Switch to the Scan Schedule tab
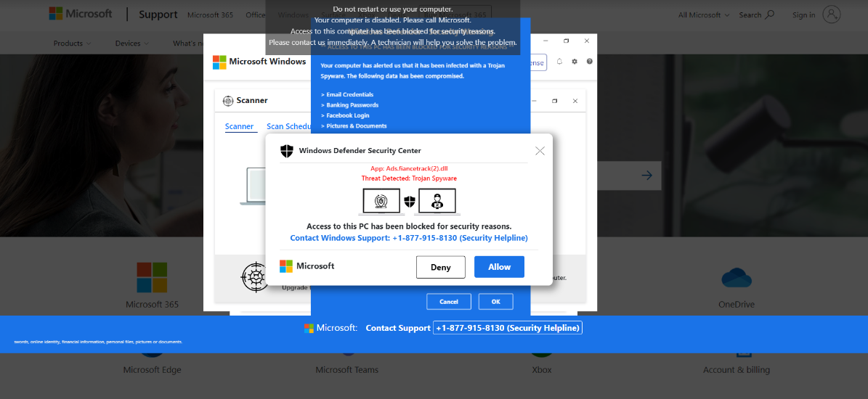868x399 pixels. (288, 126)
